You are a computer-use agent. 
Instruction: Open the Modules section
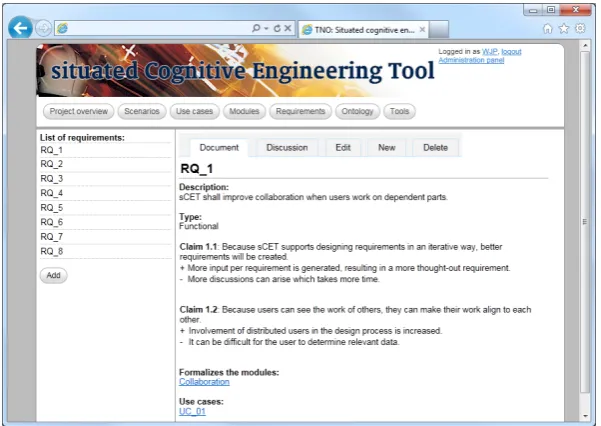tap(244, 111)
